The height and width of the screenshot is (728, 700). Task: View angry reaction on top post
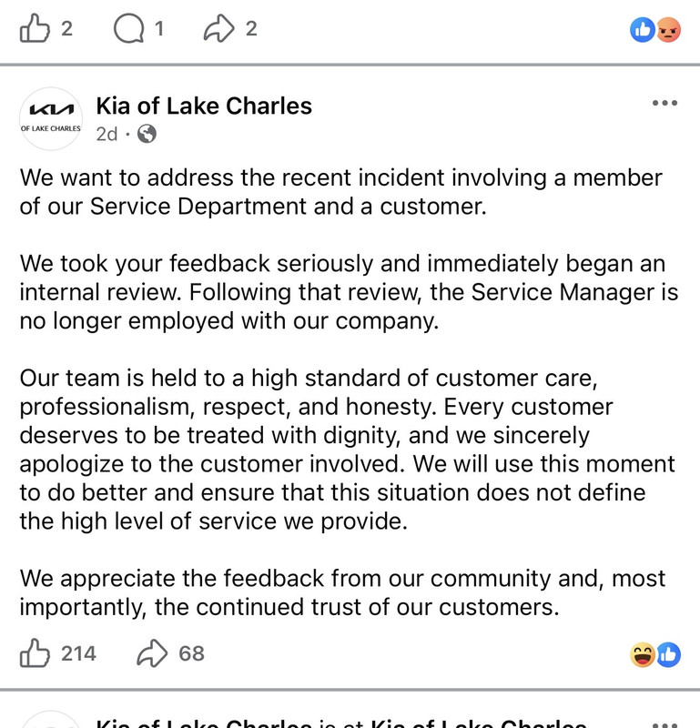coord(668,30)
